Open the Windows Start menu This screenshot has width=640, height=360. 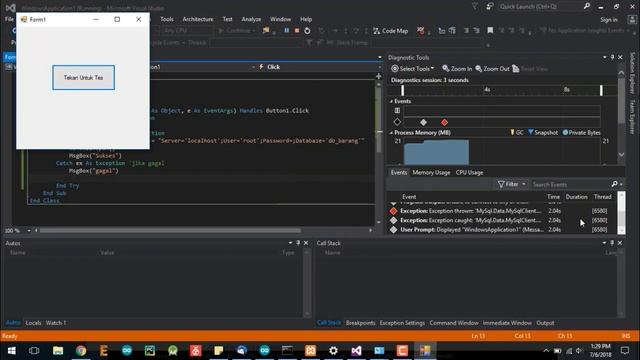coord(11,351)
